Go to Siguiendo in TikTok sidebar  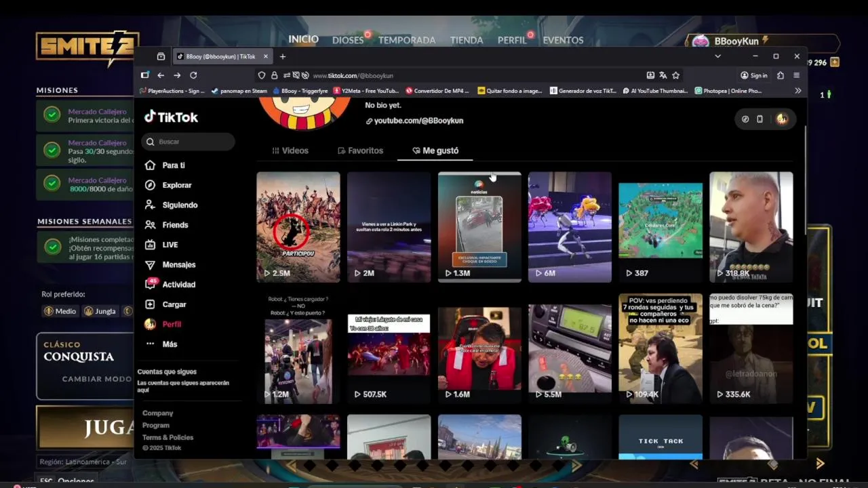click(171, 205)
